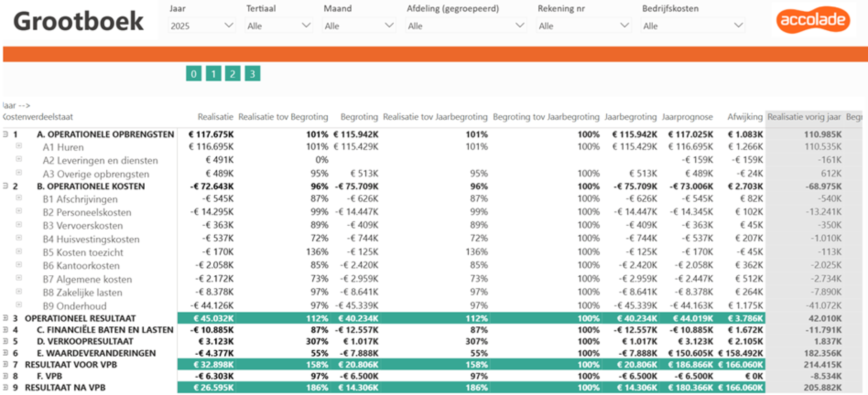This screenshot has height=395, width=868.
Task: Click the Jaarprognose column header
Action: click(x=687, y=117)
